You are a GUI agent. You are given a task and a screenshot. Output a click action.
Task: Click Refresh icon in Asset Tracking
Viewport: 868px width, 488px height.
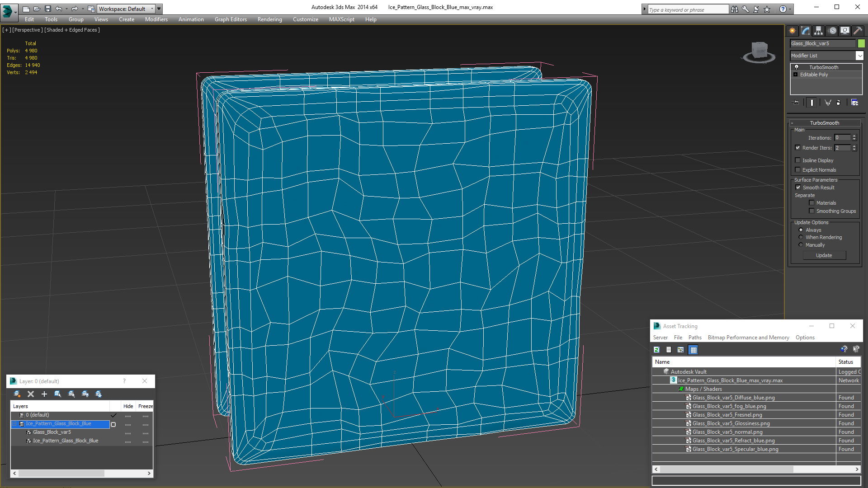coord(656,350)
